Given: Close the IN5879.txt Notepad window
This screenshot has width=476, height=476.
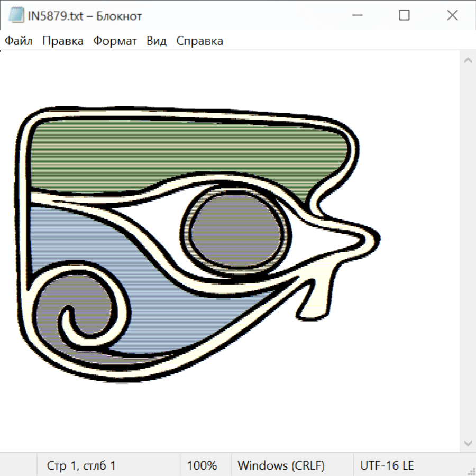Looking at the screenshot, I should pos(452,15).
